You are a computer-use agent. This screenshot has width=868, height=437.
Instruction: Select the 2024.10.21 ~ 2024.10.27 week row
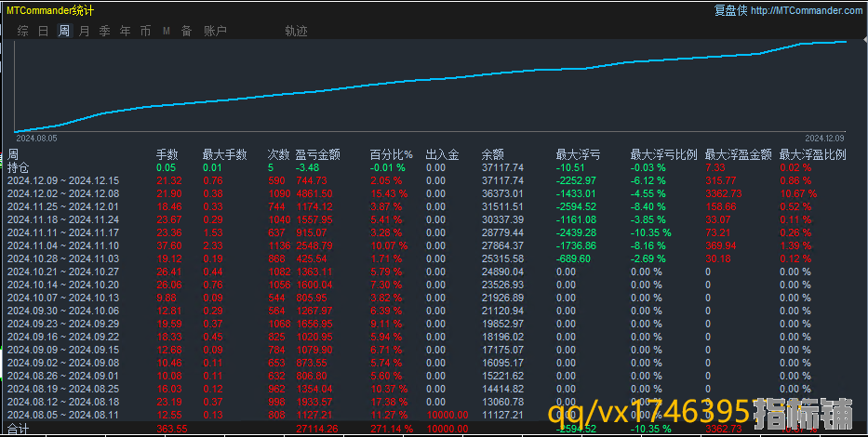pyautogui.click(x=63, y=271)
